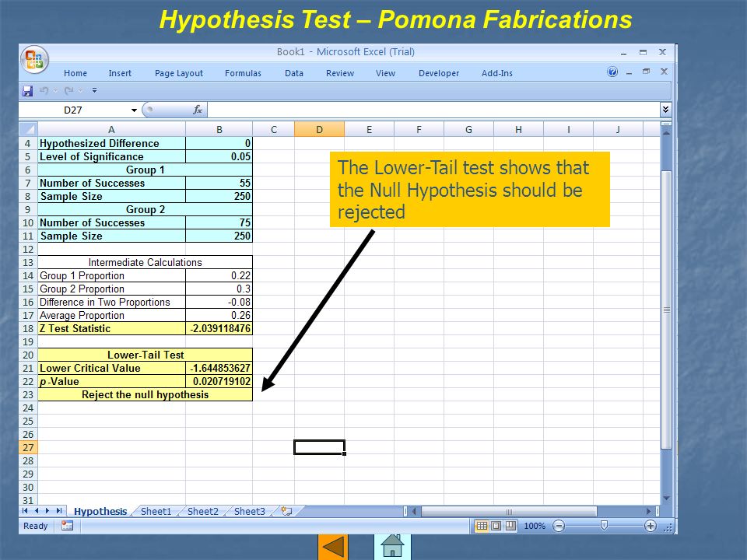Click the "0.020719102" p-value cell
Screen dimensions: 747x560
(x=219, y=381)
